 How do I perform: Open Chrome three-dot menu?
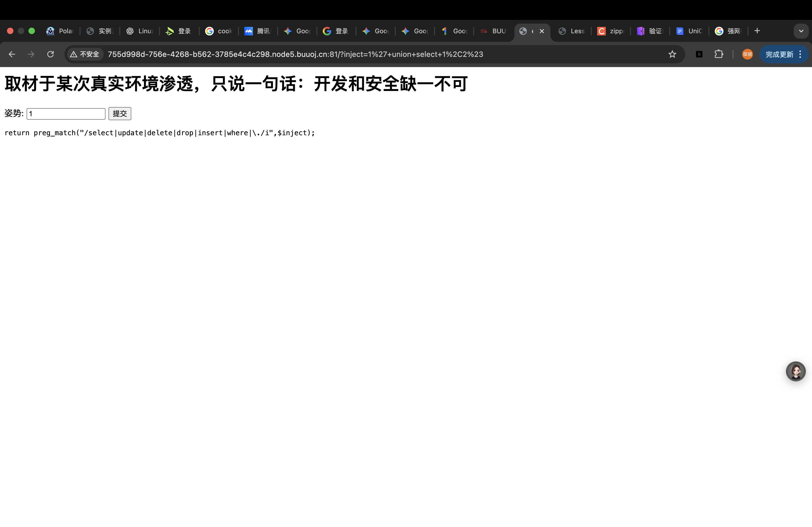(800, 54)
